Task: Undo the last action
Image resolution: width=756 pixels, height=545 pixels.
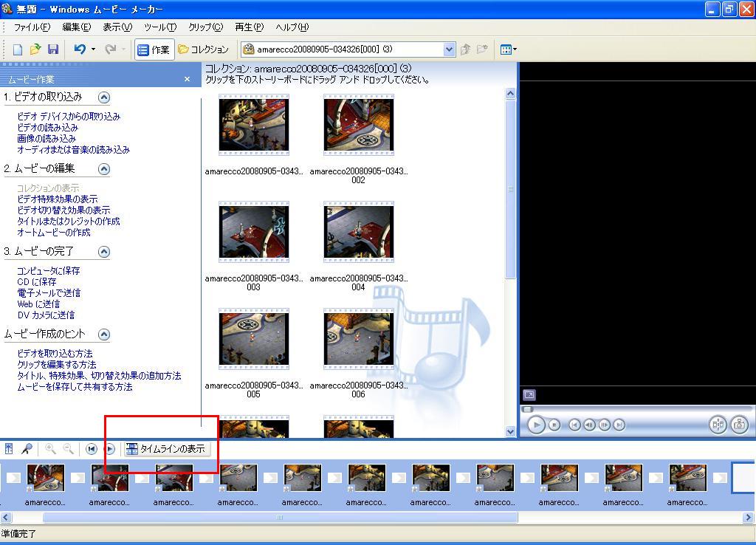Action: point(80,49)
